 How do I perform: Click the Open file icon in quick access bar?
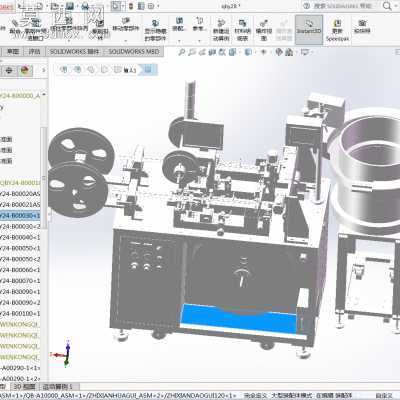[x=54, y=6]
